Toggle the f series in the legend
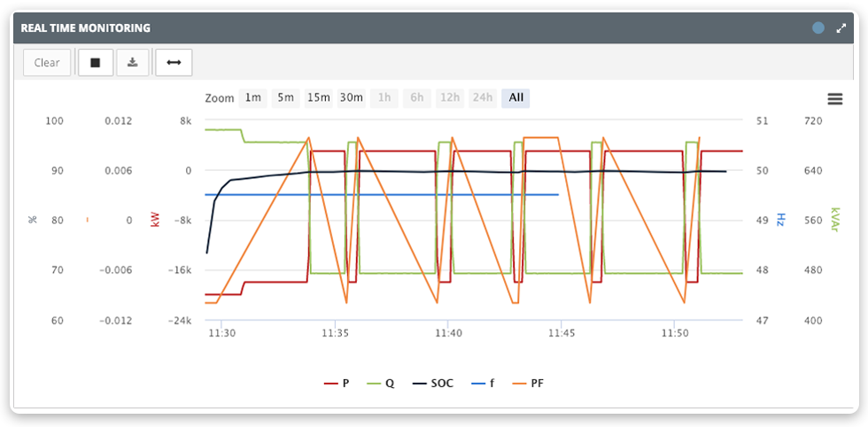 coord(483,384)
